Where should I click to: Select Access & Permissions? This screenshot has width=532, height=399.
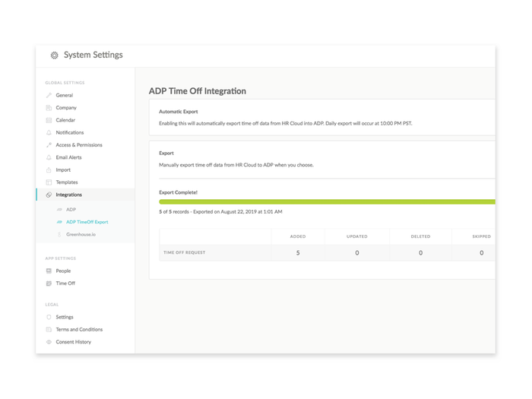tap(79, 145)
